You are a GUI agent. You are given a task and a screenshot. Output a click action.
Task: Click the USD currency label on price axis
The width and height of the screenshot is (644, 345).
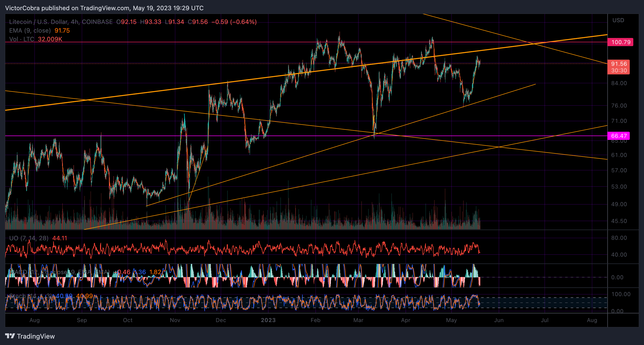(x=618, y=20)
